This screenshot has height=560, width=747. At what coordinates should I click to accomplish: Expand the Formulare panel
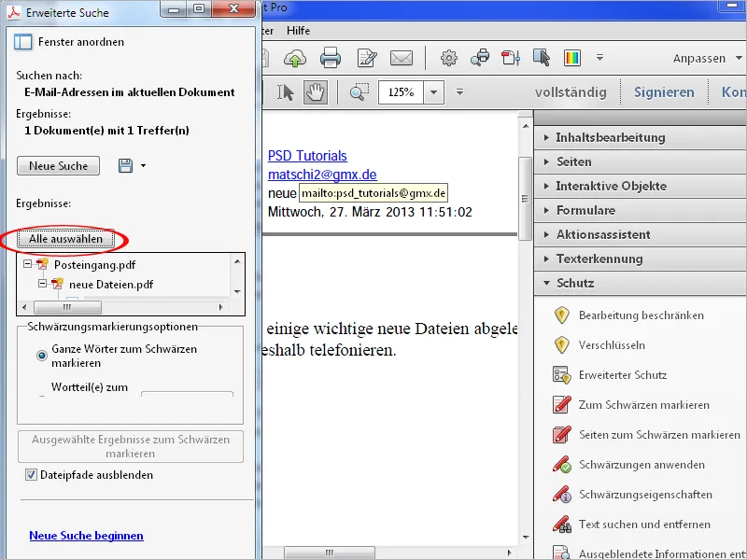pyautogui.click(x=641, y=211)
